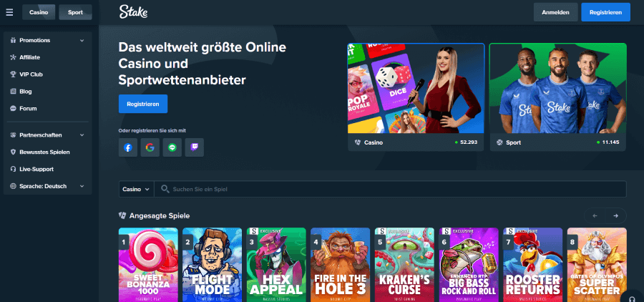Click the Registrieren button in the header
Viewport: 644px width, 302px height.
[606, 12]
